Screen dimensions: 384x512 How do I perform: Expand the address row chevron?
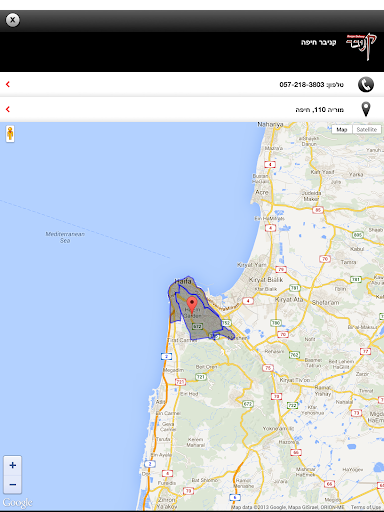point(8,109)
